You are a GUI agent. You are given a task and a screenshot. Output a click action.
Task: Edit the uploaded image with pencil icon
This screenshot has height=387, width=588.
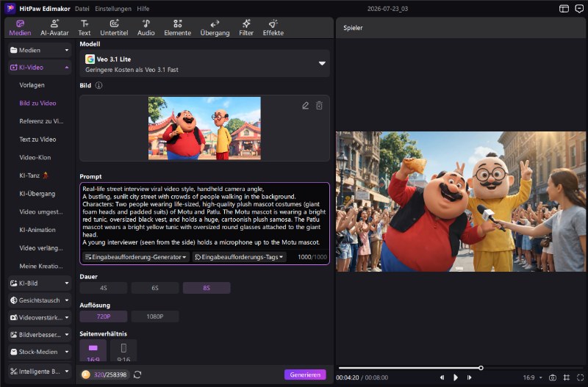(x=305, y=106)
